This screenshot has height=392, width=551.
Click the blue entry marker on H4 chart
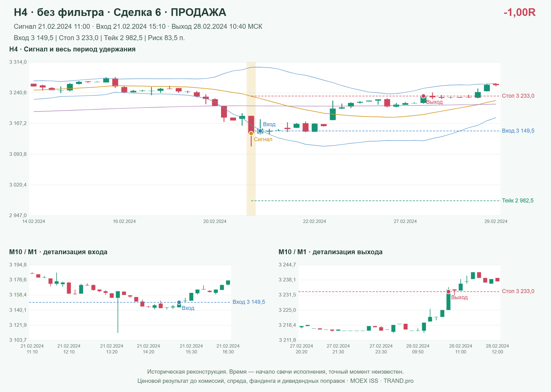[x=260, y=131]
